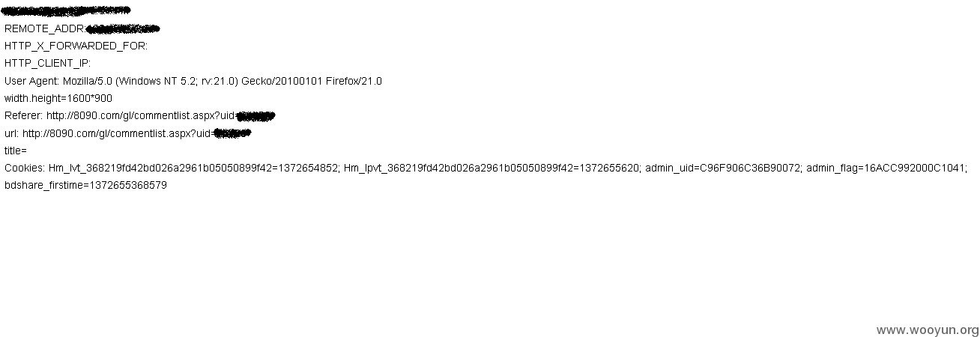The height and width of the screenshot is (337, 980).
Task: Click the Hm_lpvt cookie value 1372655620
Action: (x=608, y=168)
